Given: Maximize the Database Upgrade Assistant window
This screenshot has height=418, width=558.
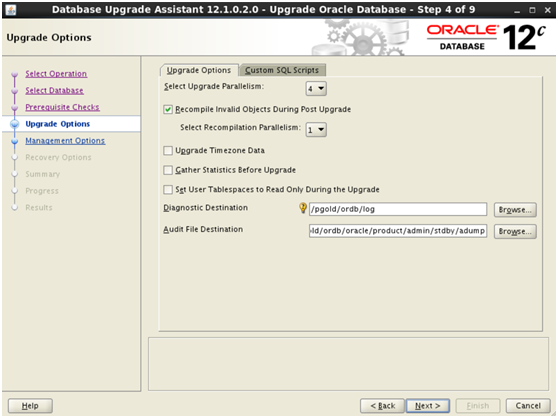Looking at the screenshot, I should click(x=532, y=10).
